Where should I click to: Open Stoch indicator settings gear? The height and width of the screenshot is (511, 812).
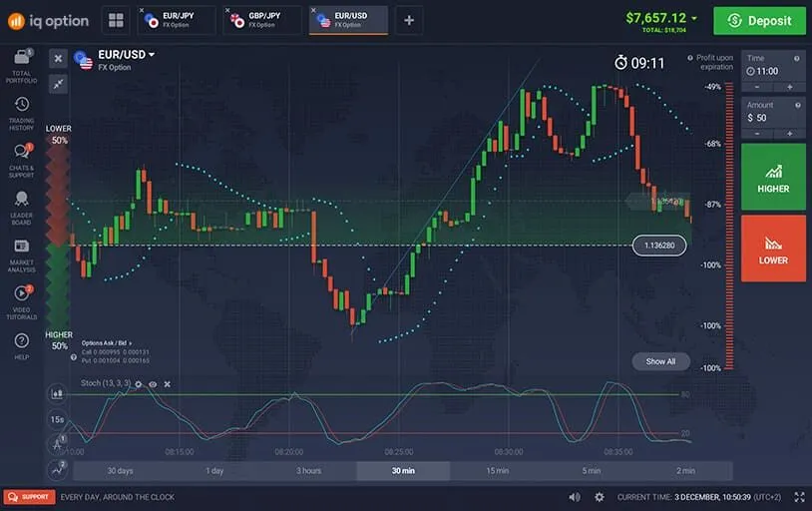(139, 383)
